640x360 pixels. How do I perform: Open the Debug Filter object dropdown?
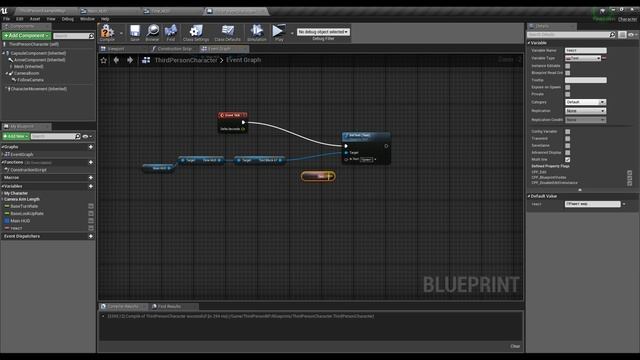coord(323,31)
